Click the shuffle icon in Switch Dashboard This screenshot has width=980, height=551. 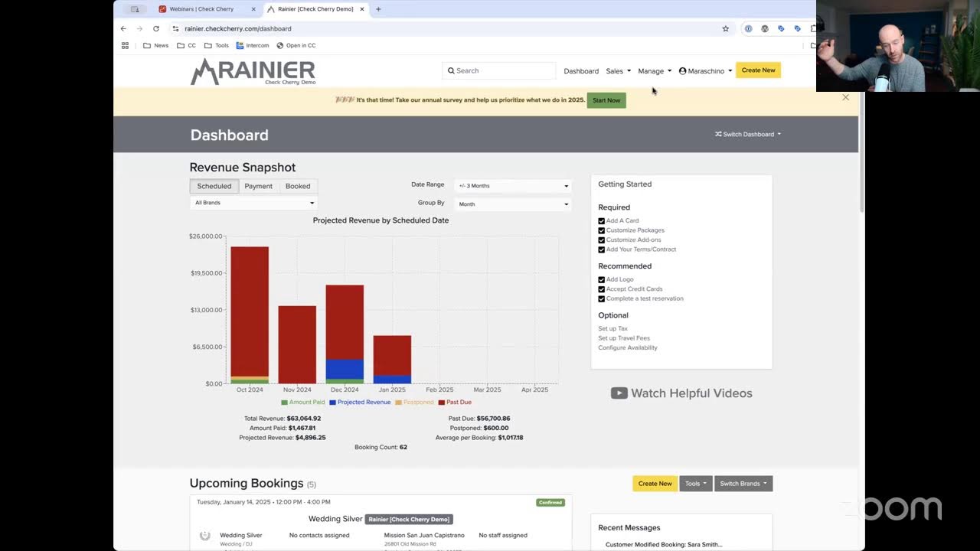click(718, 134)
